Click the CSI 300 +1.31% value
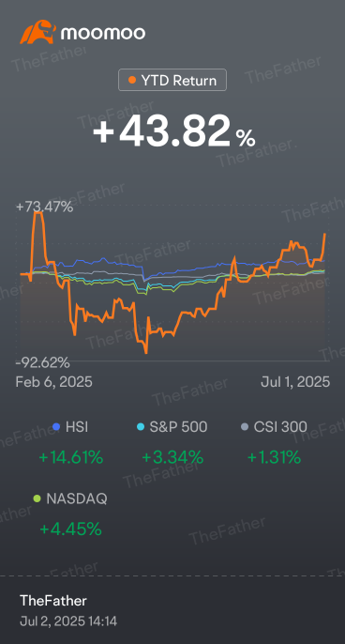Image resolution: width=345 pixels, height=644 pixels. (274, 457)
